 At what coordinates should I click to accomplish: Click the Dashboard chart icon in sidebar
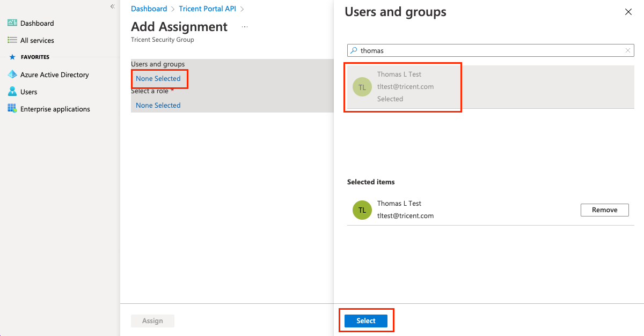click(12, 23)
